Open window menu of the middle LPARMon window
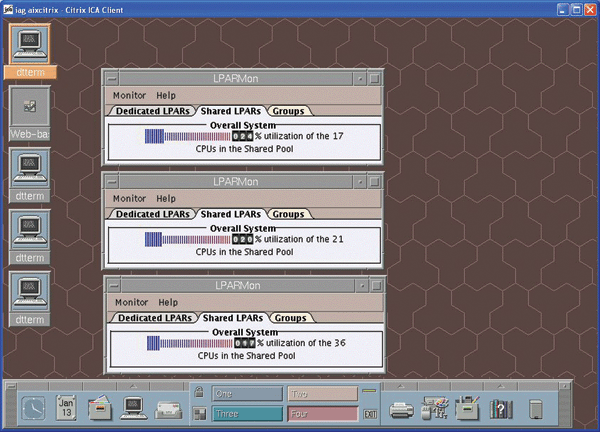Viewport: 600px width, 432px height. click(x=112, y=182)
